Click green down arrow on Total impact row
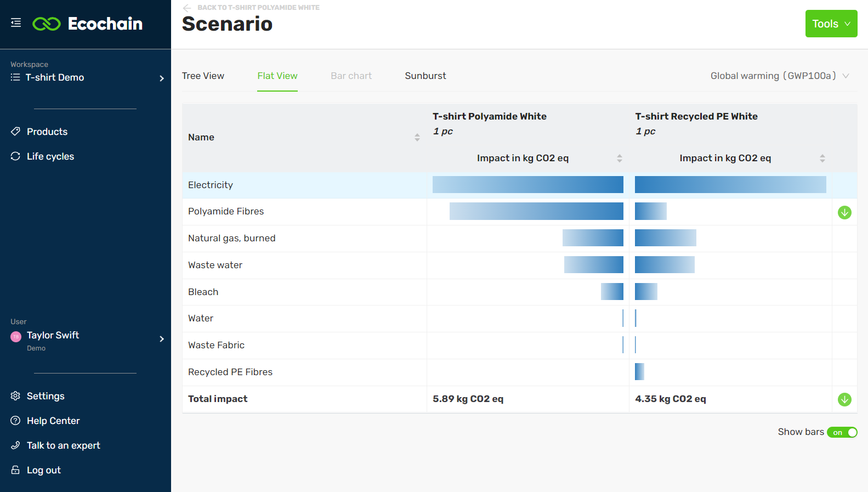This screenshot has width=868, height=492. 844,400
